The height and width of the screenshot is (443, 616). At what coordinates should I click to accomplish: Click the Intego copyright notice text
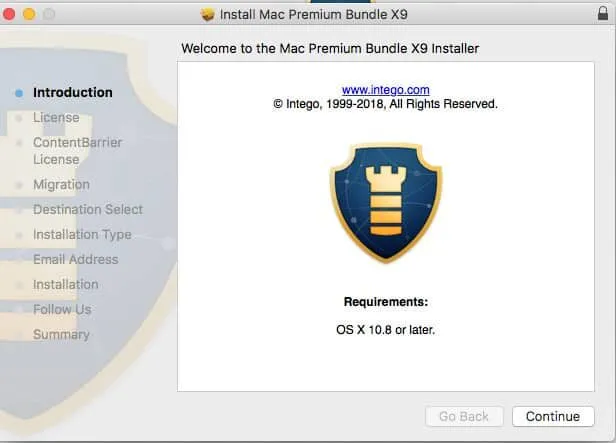click(x=385, y=104)
